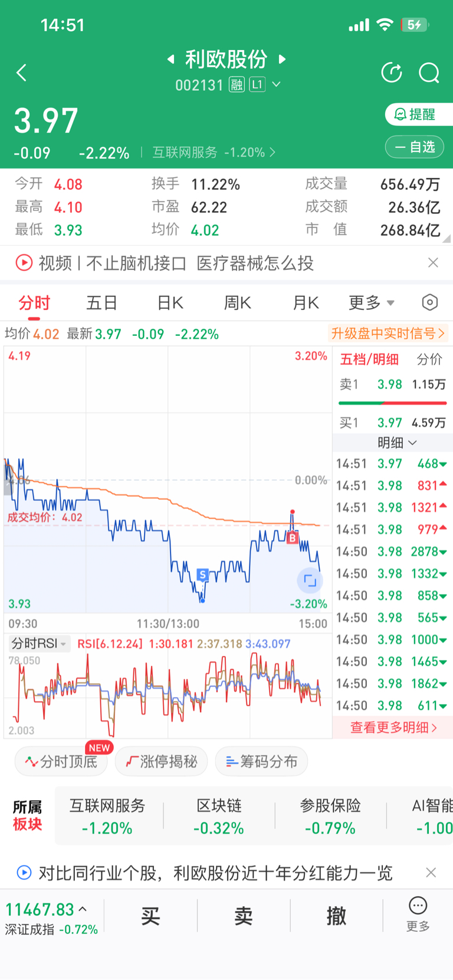
Task: Switch to next stock with right triangle
Action: coord(282,59)
